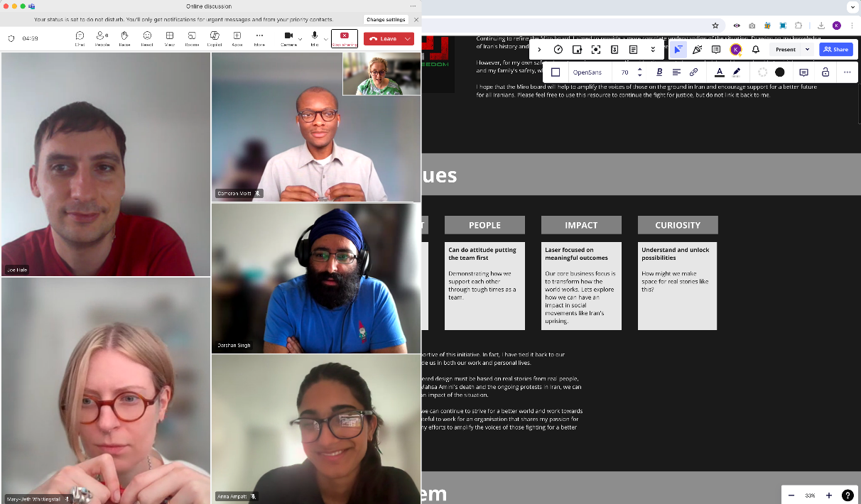Viewport: 861px width, 504px height.
Task: Click the Change settings button
Action: click(x=386, y=20)
